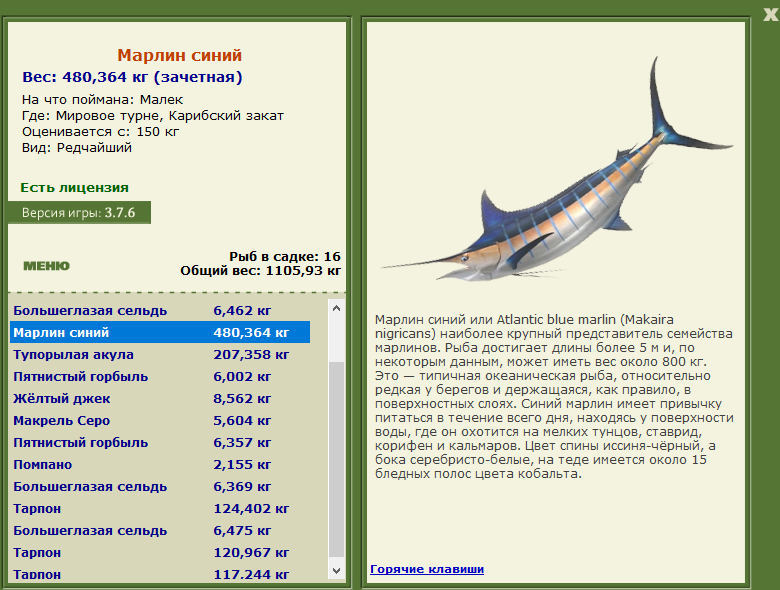Click the Есть лицензия status text
Image resolution: width=780 pixels, height=590 pixels.
pyautogui.click(x=75, y=188)
